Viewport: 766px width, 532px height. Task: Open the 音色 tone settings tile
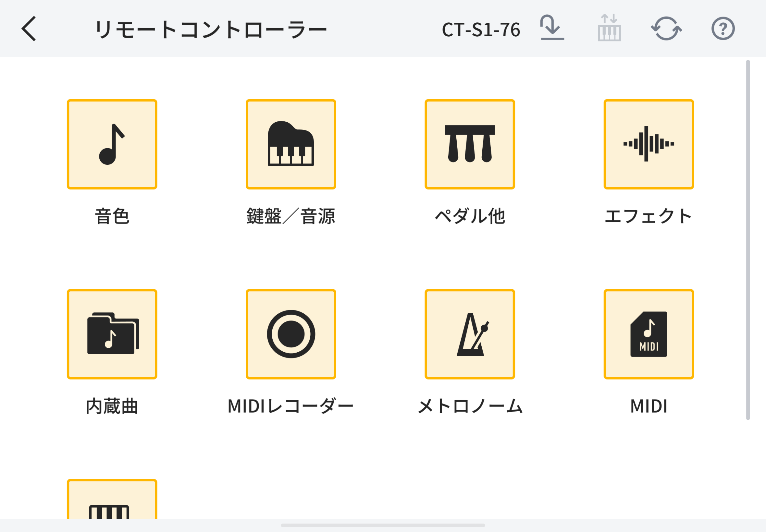coord(112,144)
